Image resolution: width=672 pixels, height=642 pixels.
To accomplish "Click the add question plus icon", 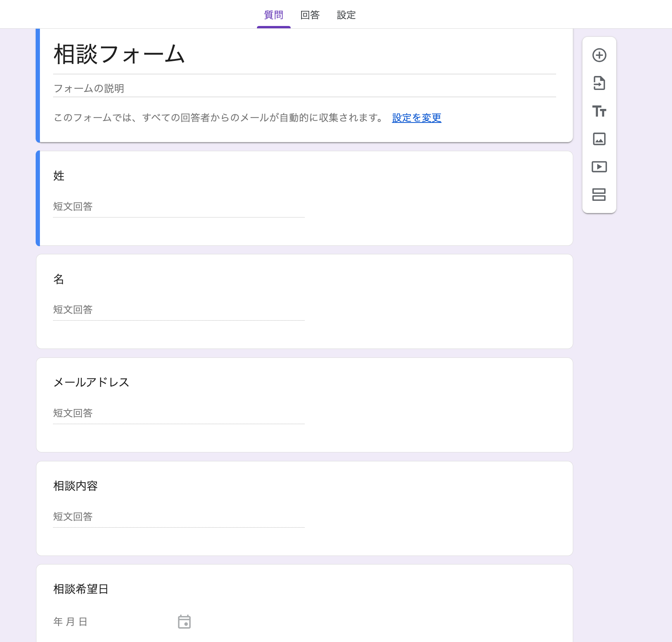I will 599,55.
